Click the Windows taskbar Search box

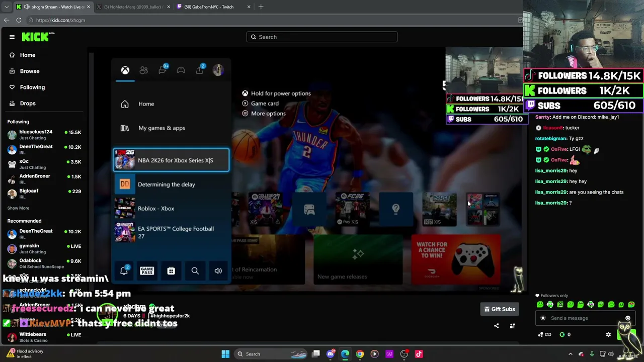(x=271, y=354)
